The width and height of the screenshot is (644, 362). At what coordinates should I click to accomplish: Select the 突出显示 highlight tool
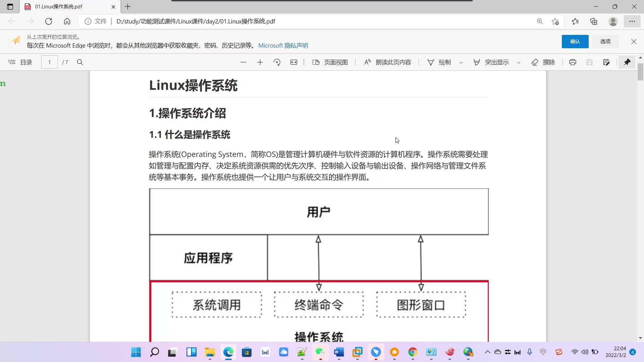coord(491,62)
